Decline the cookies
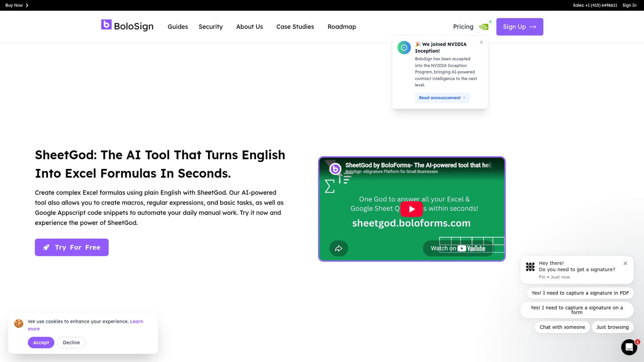Image resolution: width=644 pixels, height=362 pixels. (71, 343)
